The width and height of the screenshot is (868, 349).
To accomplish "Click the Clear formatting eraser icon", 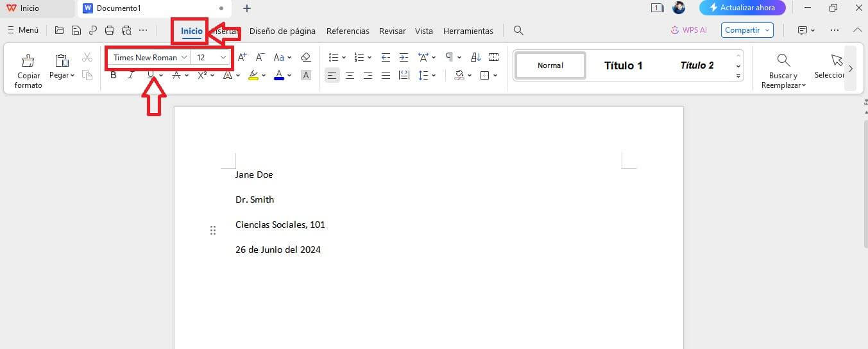I will tap(305, 57).
